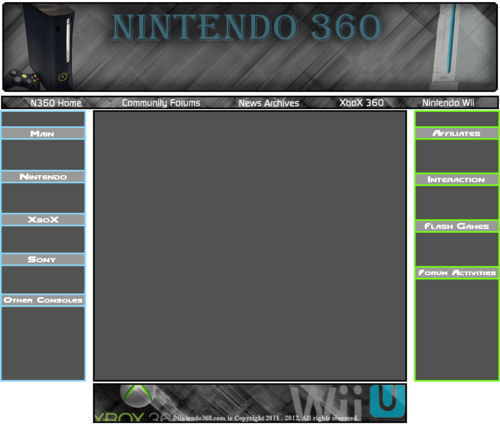
Task: Click the Affiliates panel header
Action: [x=457, y=133]
